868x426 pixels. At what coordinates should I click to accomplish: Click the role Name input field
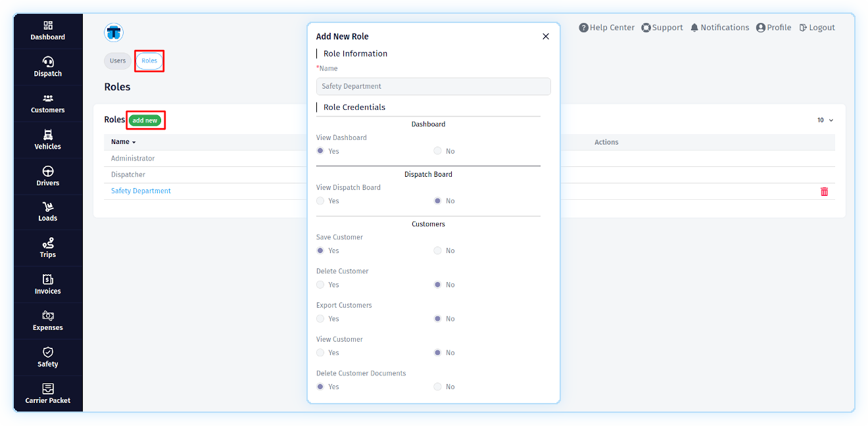point(433,86)
